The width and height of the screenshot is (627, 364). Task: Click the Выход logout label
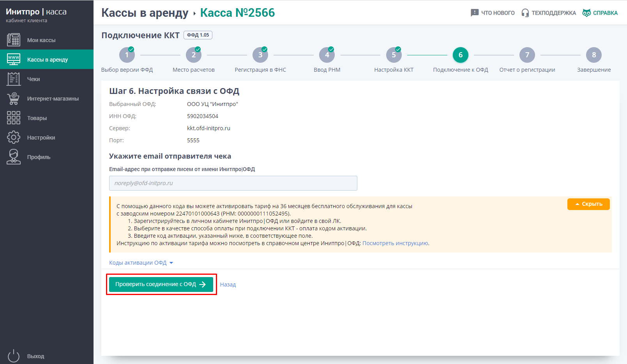[36, 356]
